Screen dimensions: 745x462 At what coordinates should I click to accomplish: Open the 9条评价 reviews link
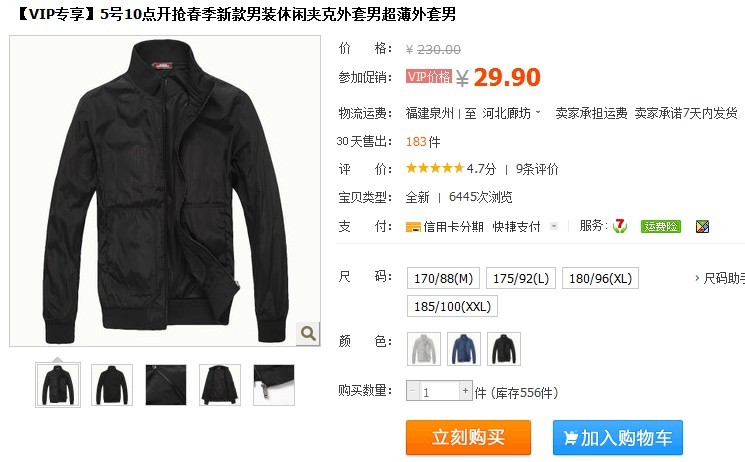tap(537, 169)
